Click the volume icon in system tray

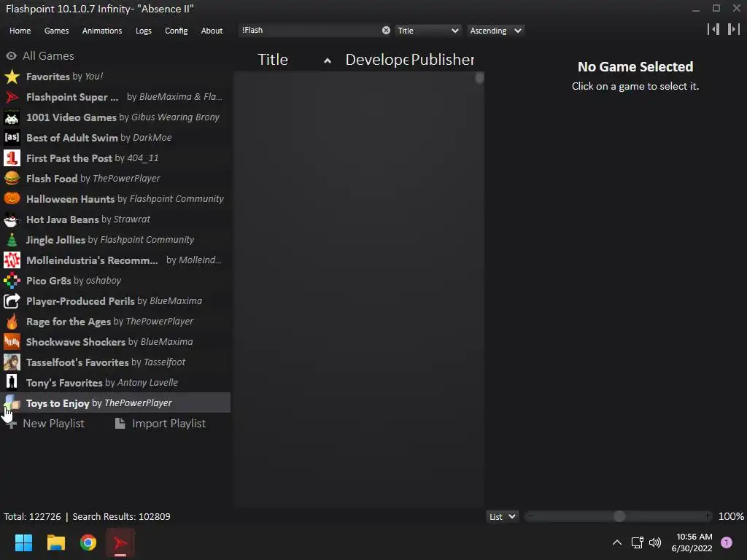[x=655, y=542]
